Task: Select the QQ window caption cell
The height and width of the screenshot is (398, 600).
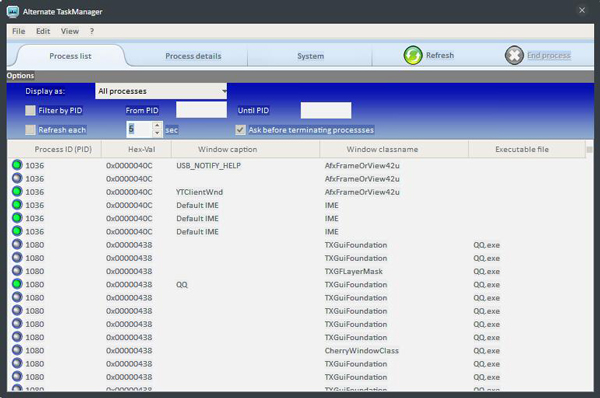Action: coord(182,285)
